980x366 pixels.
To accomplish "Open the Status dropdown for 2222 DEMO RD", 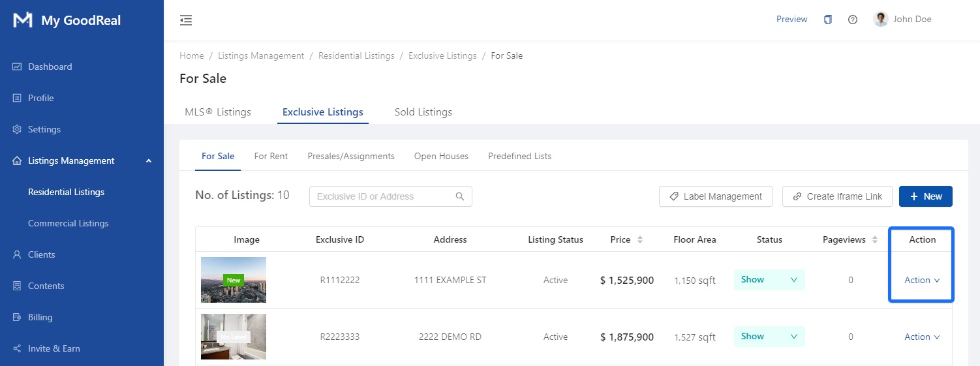I will click(x=769, y=337).
